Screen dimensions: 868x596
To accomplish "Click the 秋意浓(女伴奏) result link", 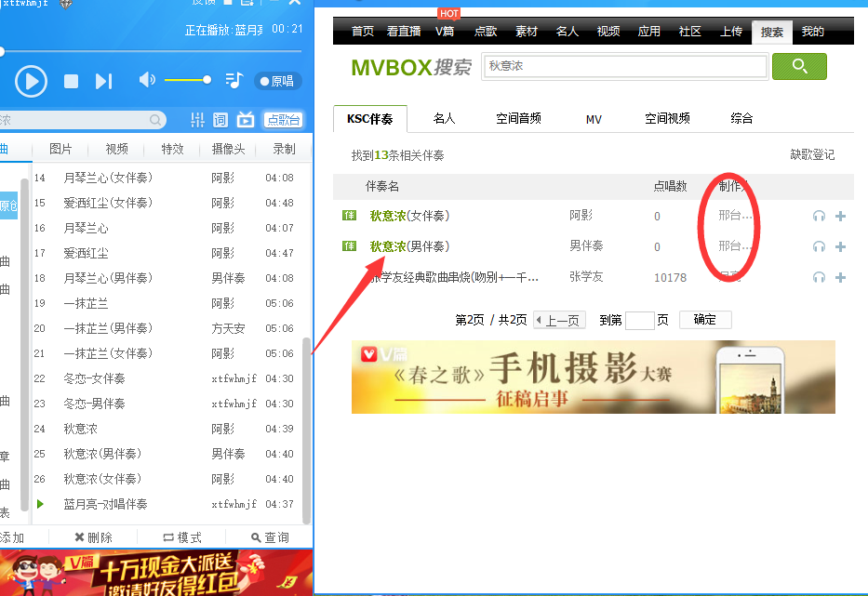I will point(409,217).
